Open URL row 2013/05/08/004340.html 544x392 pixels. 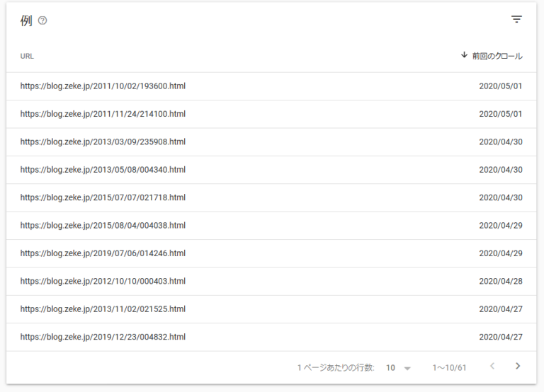pos(103,170)
